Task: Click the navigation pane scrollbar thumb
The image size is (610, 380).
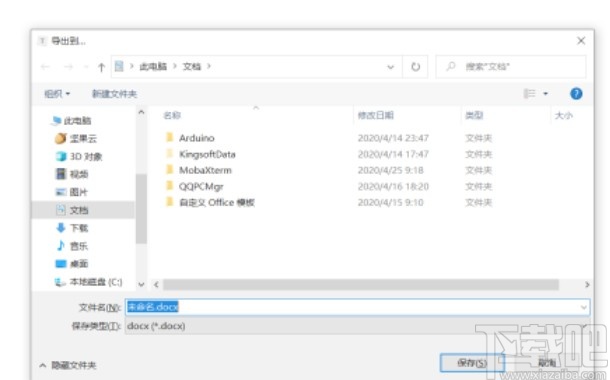Action: click(x=141, y=208)
